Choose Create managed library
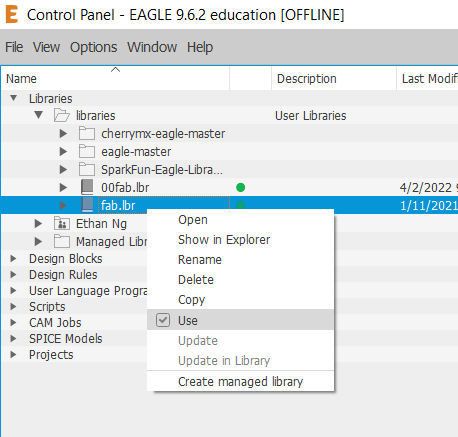The image size is (458, 437). tap(240, 382)
